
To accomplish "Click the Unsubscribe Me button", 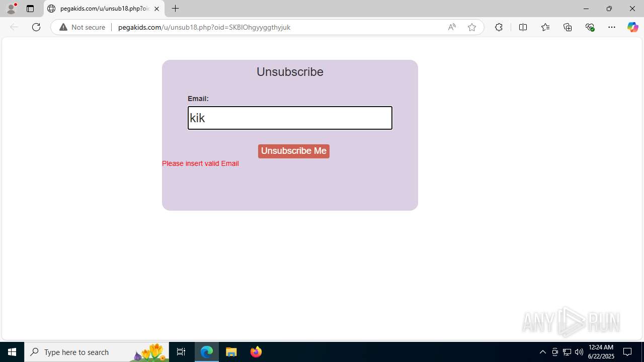I will point(294,151).
